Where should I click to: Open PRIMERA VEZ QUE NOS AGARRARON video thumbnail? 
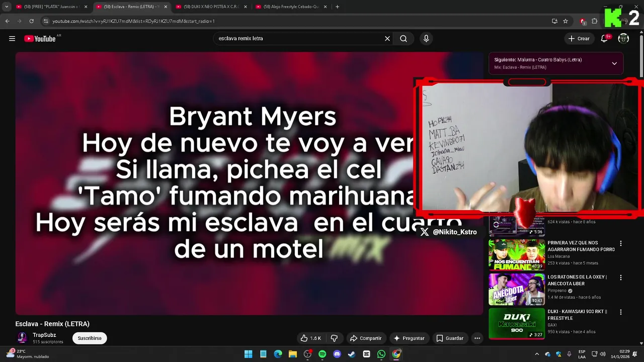click(517, 255)
